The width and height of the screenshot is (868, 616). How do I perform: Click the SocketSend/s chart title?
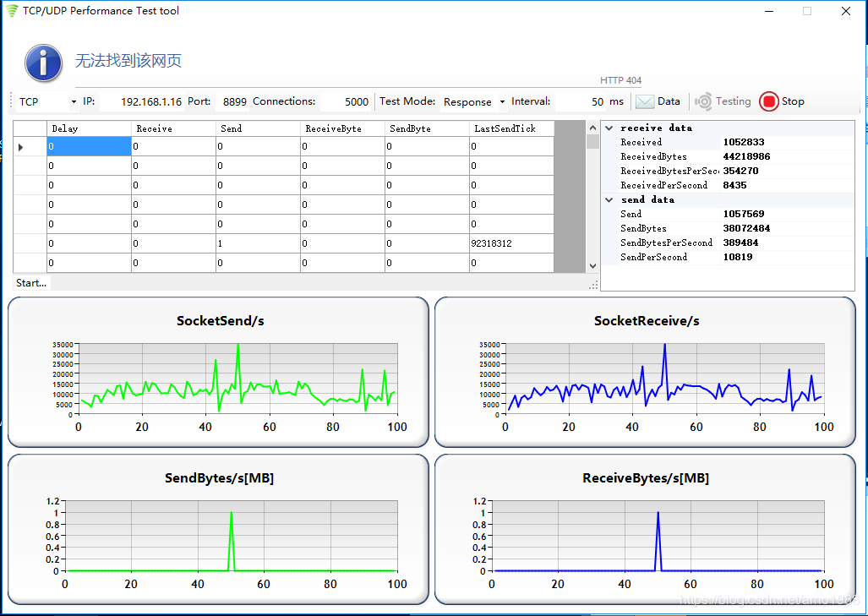[221, 321]
